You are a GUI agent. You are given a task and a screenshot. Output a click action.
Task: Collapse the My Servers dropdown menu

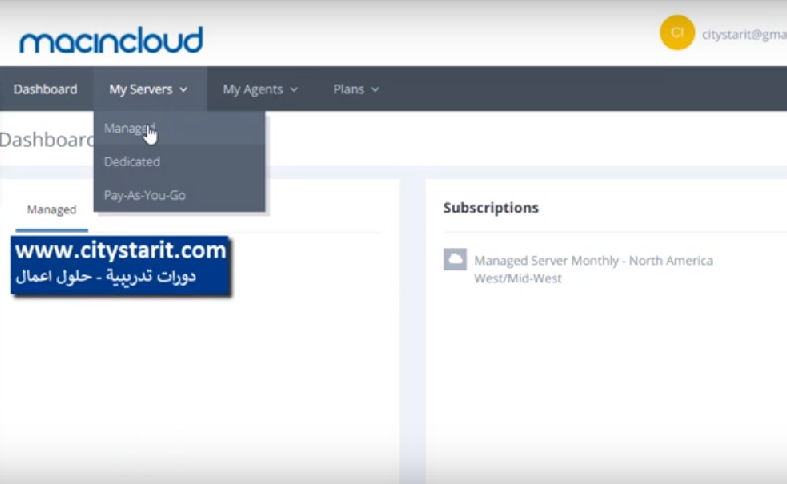tap(149, 89)
